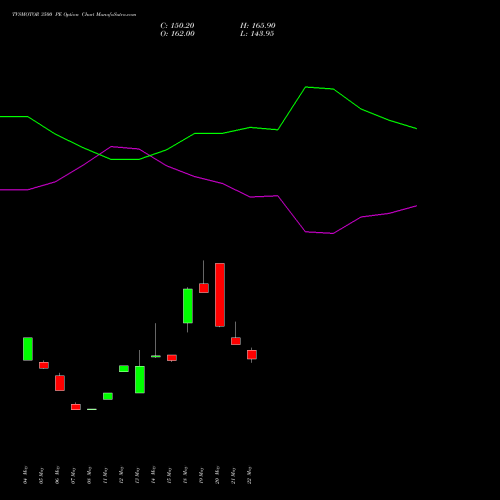Click the red candle for 05 May
Screen dimensions: 500x500
click(44, 365)
